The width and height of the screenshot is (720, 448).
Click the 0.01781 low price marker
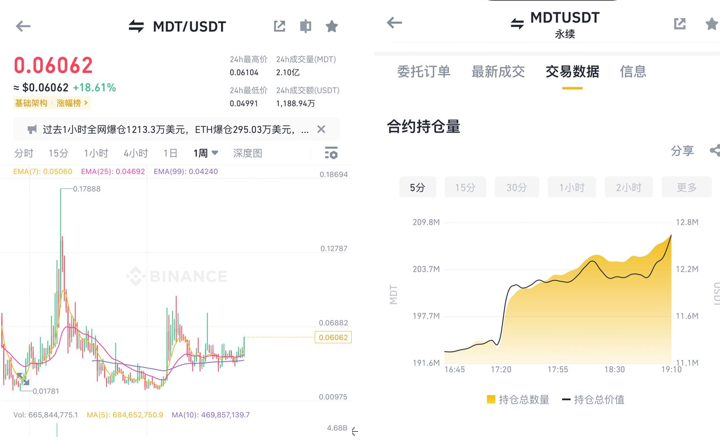click(x=46, y=391)
